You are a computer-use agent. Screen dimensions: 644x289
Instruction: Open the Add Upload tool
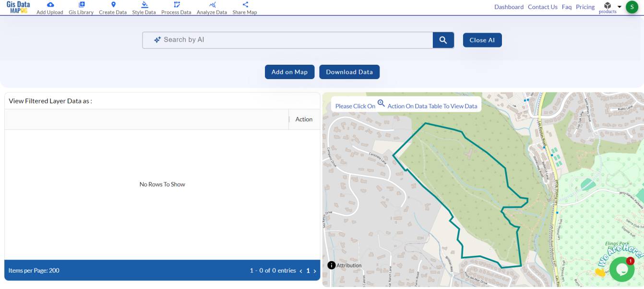50,8
